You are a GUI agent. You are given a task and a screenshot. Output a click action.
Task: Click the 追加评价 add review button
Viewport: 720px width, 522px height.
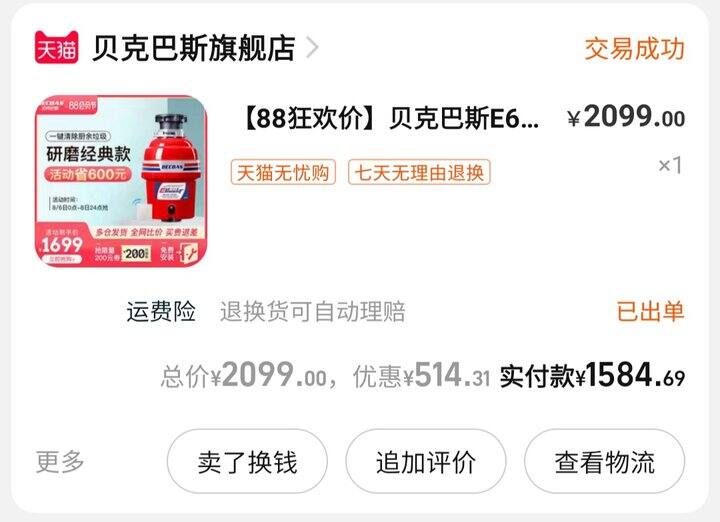click(x=426, y=461)
